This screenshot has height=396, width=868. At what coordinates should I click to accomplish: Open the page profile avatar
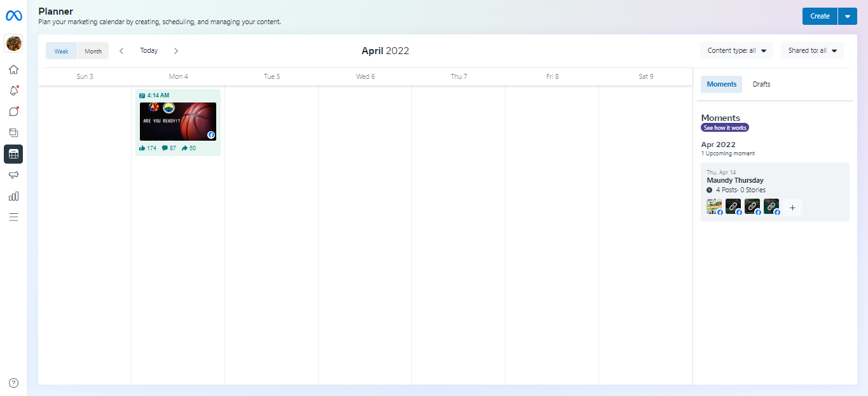tap(13, 43)
